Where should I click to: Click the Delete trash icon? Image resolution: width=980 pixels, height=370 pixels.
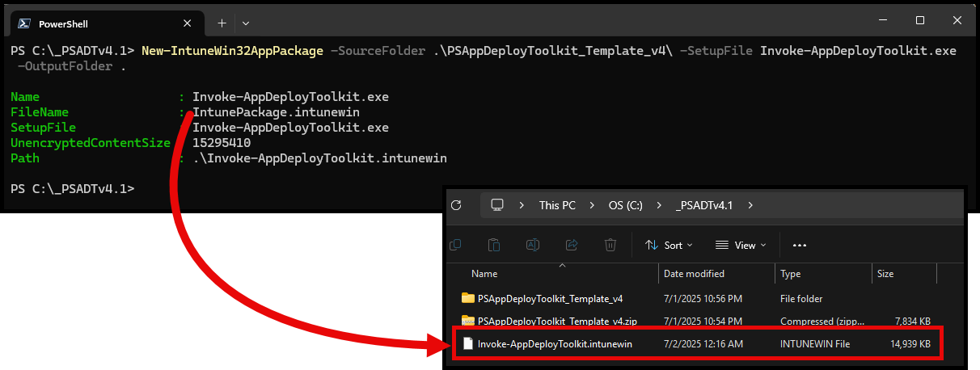point(610,245)
